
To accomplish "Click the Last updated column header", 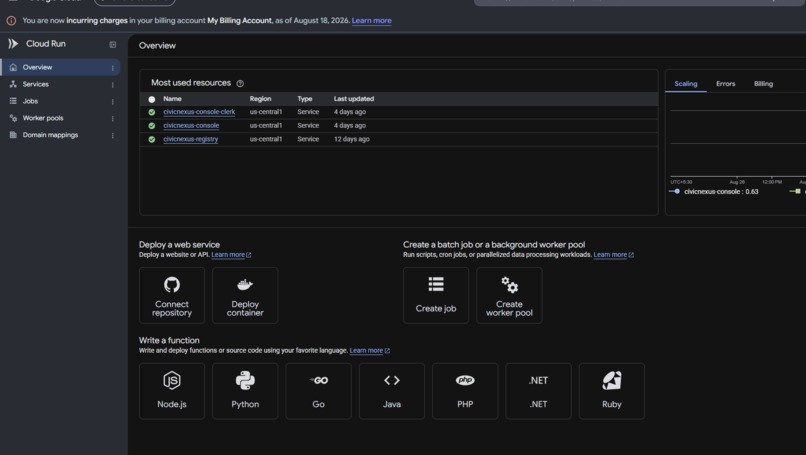I will 354,99.
